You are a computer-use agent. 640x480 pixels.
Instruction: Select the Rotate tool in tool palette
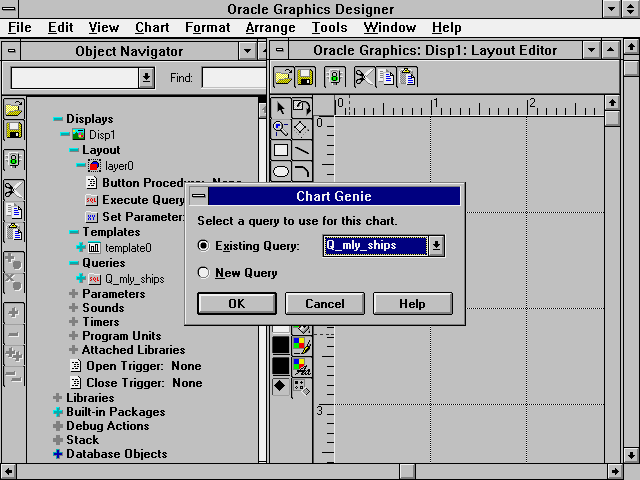301,107
